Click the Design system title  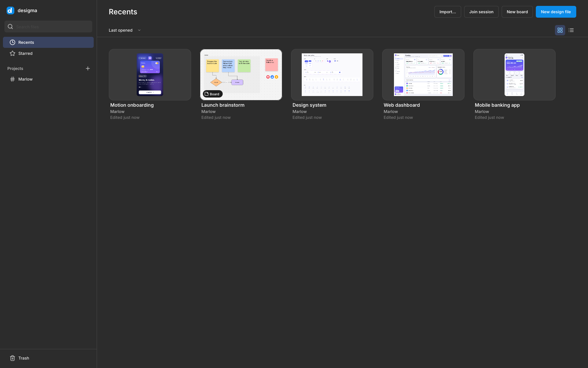(309, 105)
